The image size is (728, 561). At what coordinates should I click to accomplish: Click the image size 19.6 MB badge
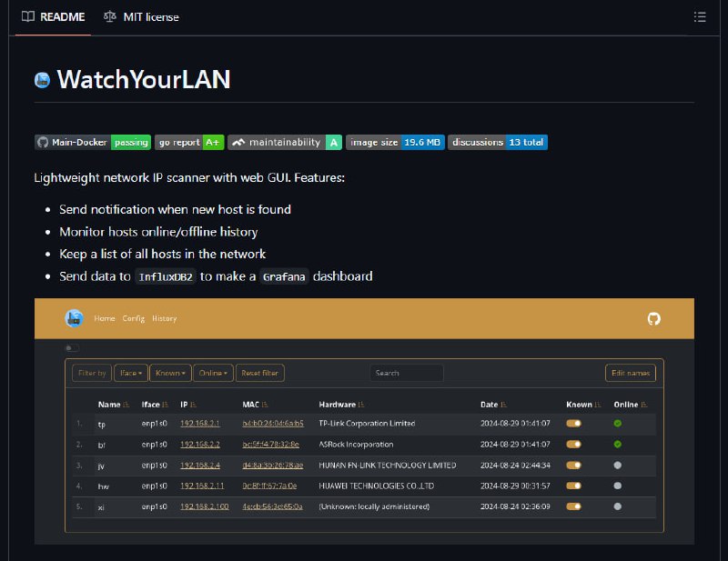(x=396, y=142)
